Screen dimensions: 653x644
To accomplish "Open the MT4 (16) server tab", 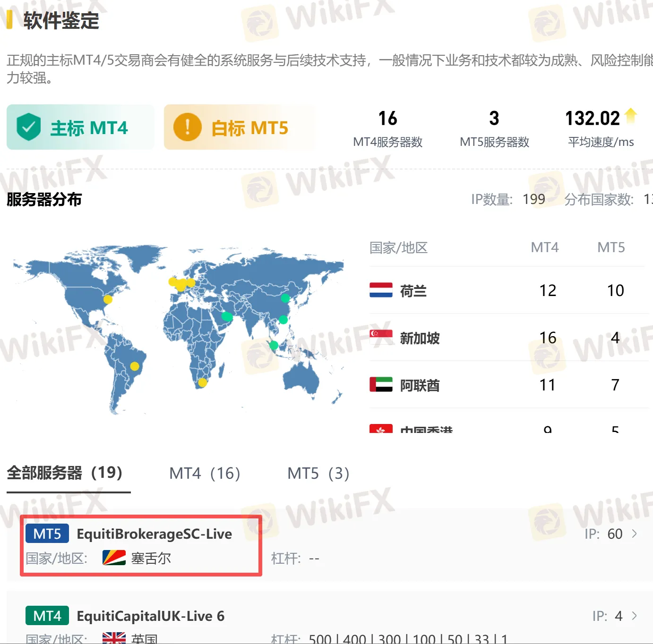I will [x=205, y=473].
